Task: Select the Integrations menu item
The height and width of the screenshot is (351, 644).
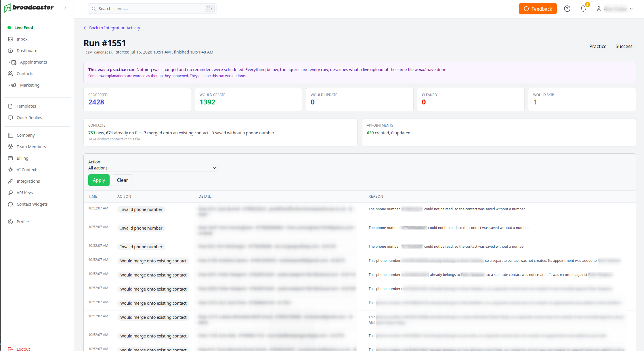Action: (x=28, y=181)
